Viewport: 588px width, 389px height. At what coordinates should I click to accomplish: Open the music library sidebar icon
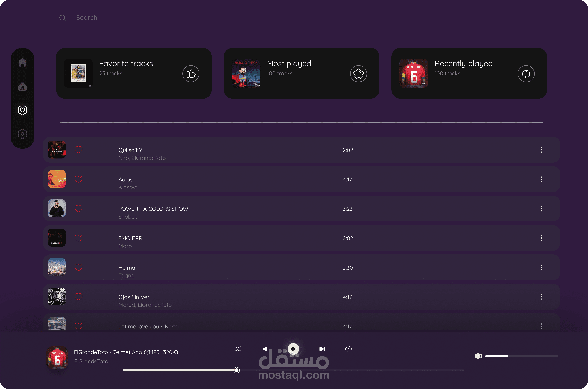click(22, 87)
